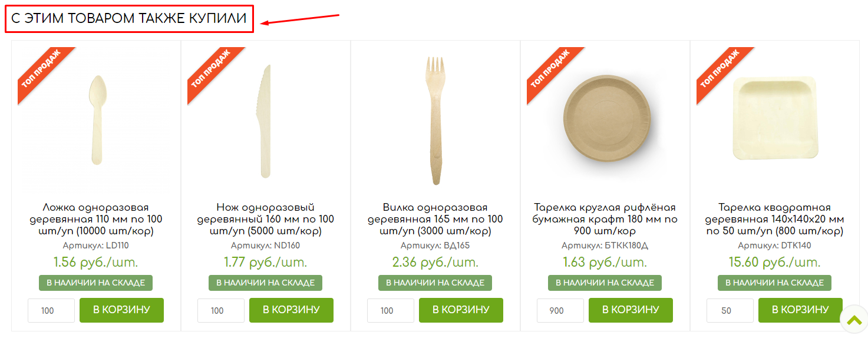Open the 'Нож одноразовый деревянный 160 мм' title link
Viewport: 868px width, 345px height.
coord(266,219)
